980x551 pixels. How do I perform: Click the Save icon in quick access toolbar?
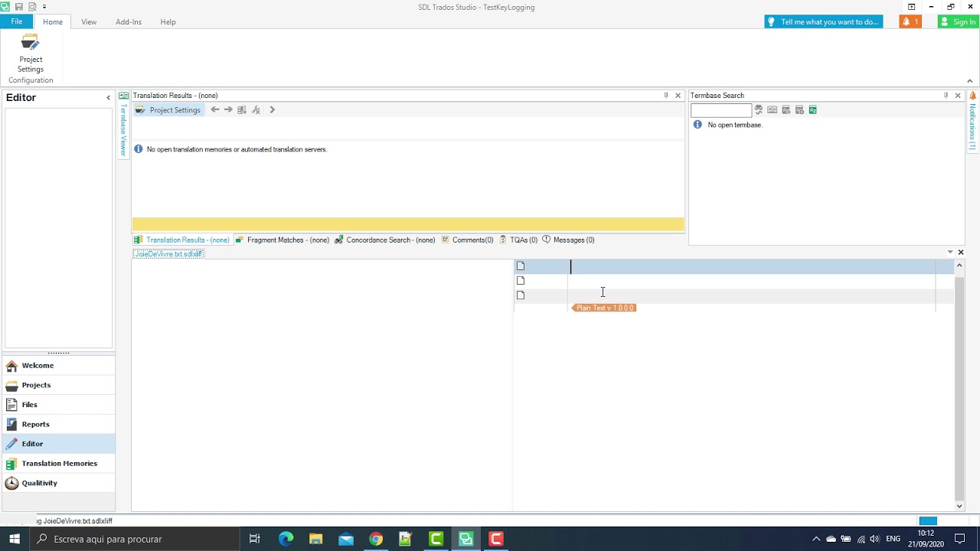18,7
